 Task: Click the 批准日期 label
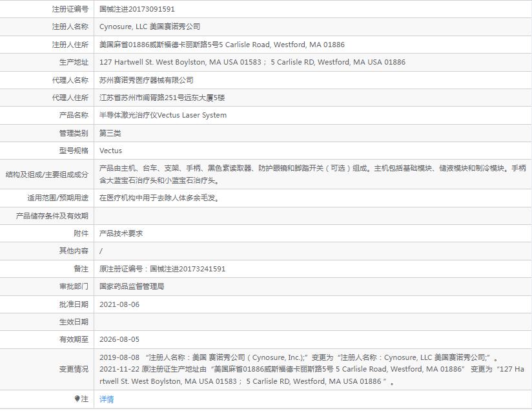(x=74, y=304)
